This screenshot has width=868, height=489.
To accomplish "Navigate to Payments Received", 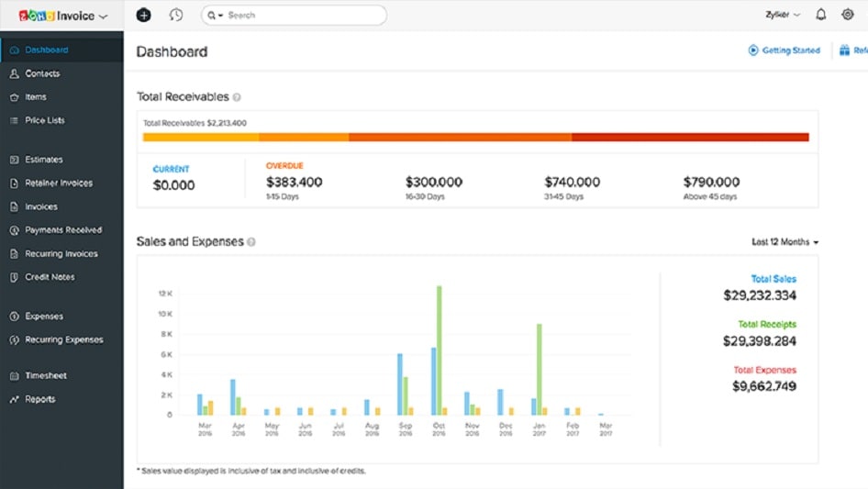I will click(x=61, y=230).
